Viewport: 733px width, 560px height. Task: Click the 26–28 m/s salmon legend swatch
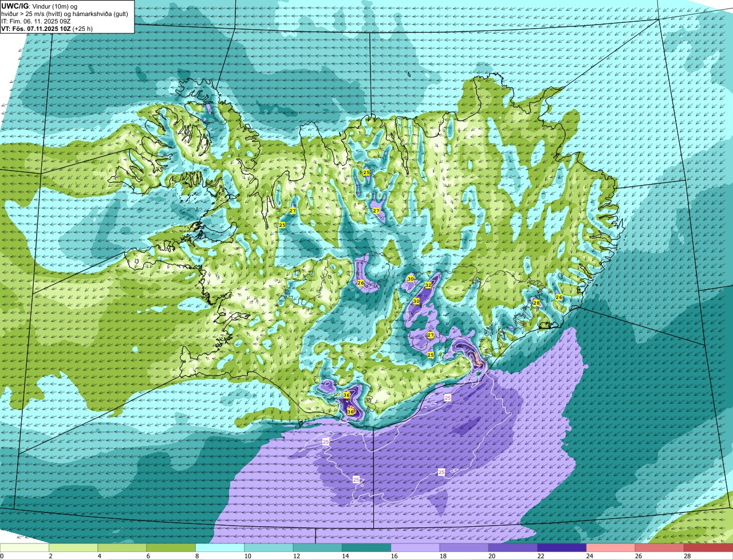click(660, 547)
